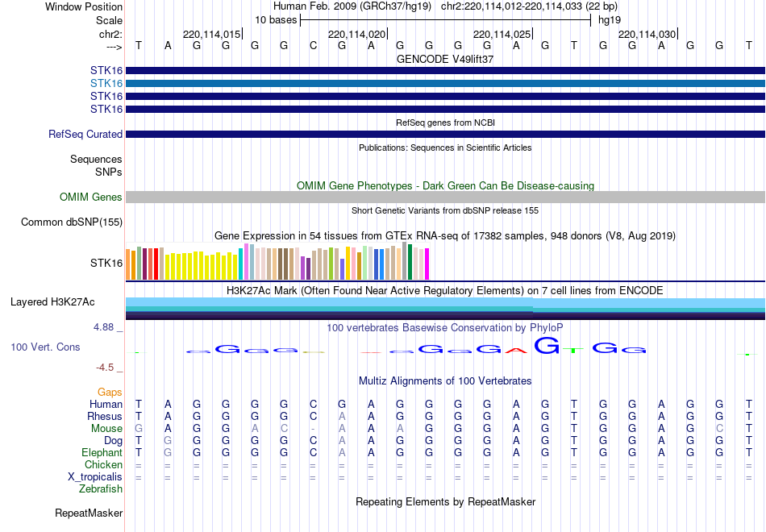Click Human Feb. 2009 (GRCh37/hg19) text
Viewport: 766px width, 532px height.
pos(352,6)
